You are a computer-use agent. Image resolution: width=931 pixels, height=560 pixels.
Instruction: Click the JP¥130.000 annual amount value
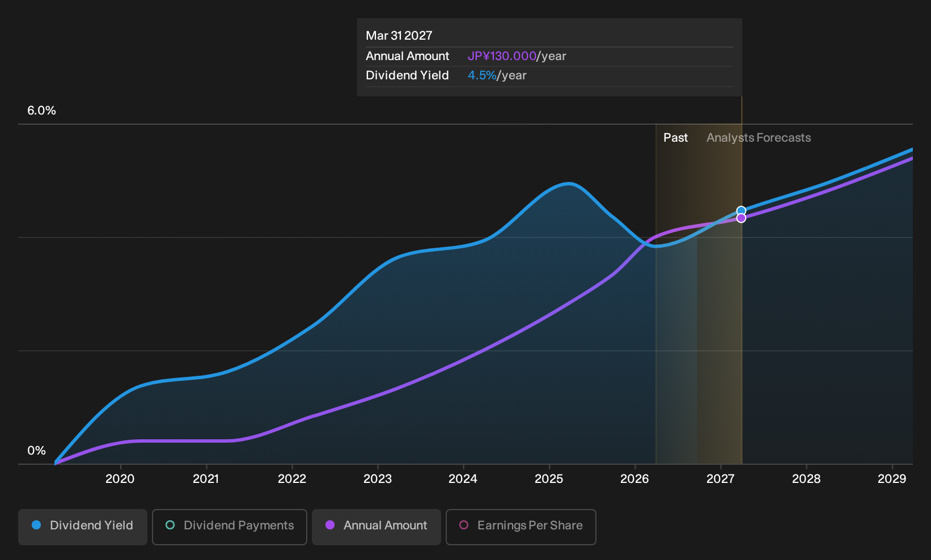point(502,56)
